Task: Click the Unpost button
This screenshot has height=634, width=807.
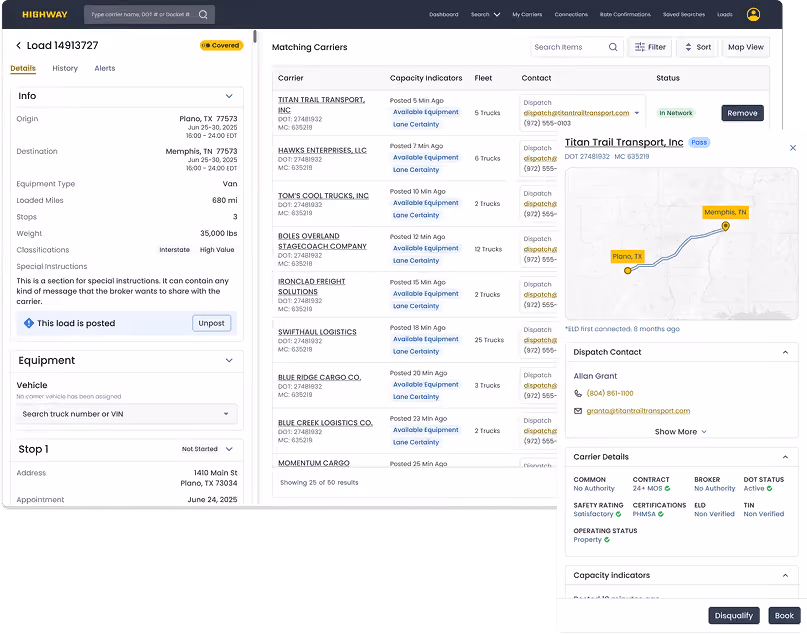Action: coord(212,323)
